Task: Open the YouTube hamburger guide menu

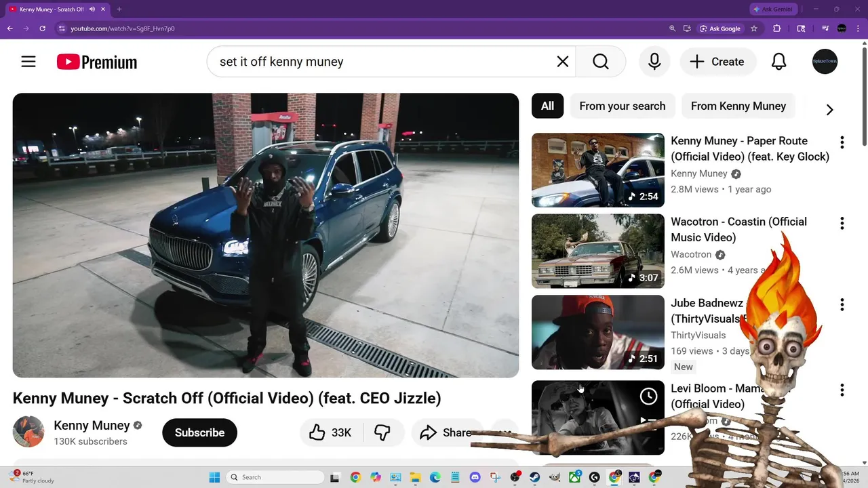Action: coord(28,62)
